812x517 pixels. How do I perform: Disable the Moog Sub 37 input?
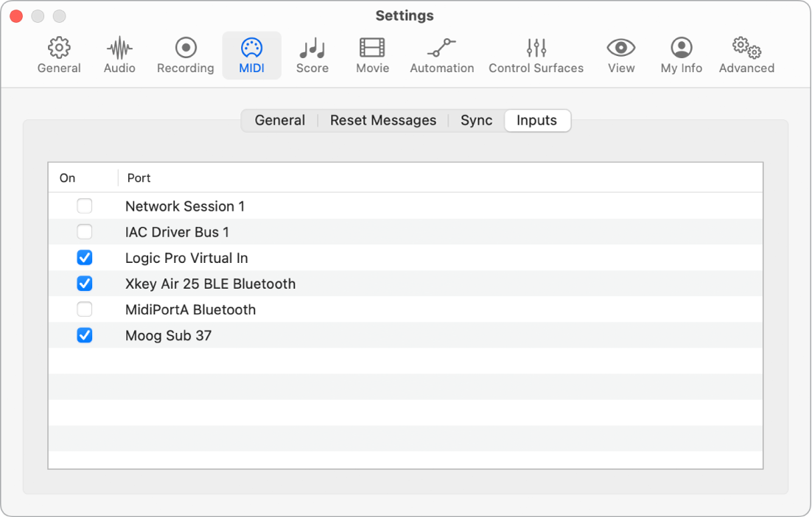pos(84,335)
